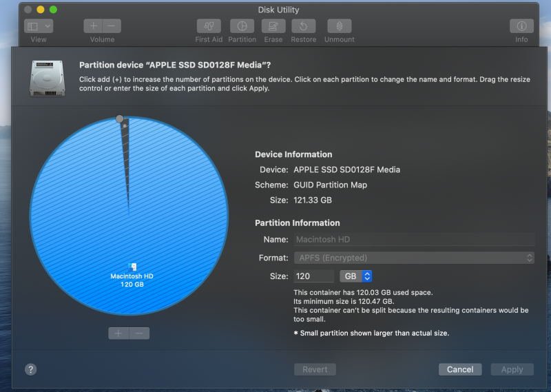Click the device size "121.33 GB" value
The image size is (551, 392).
(313, 200)
